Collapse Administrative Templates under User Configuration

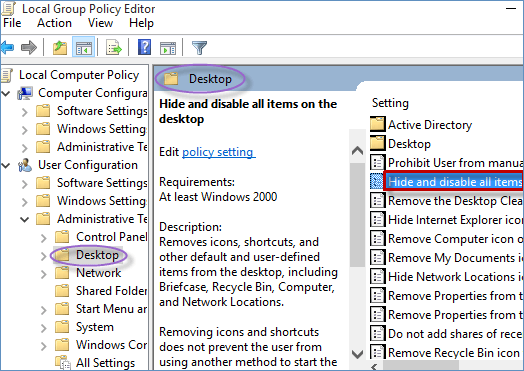click(24, 220)
